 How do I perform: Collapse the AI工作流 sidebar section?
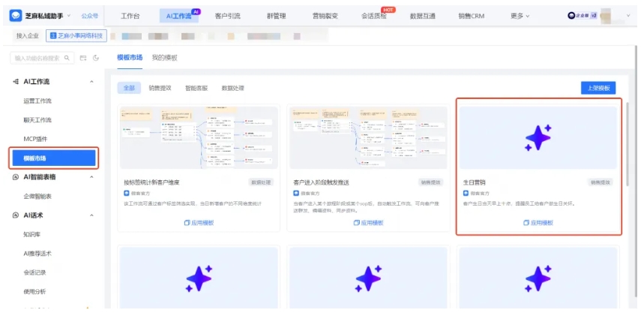point(91,82)
